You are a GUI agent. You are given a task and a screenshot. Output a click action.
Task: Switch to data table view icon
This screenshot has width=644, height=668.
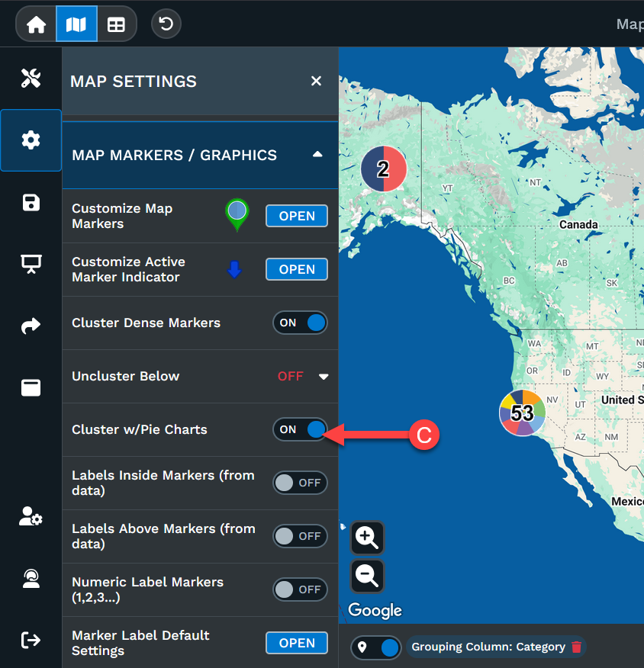(116, 24)
